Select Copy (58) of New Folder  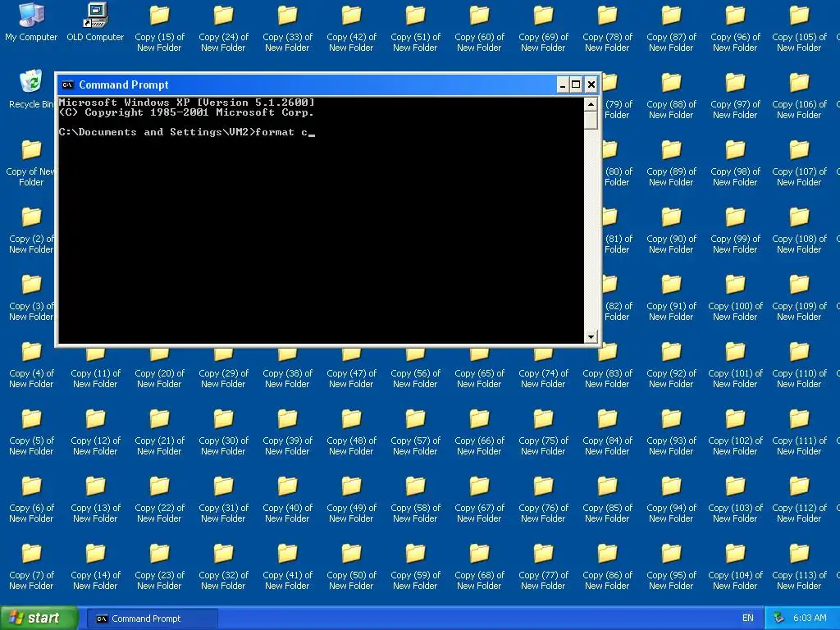[415, 499]
